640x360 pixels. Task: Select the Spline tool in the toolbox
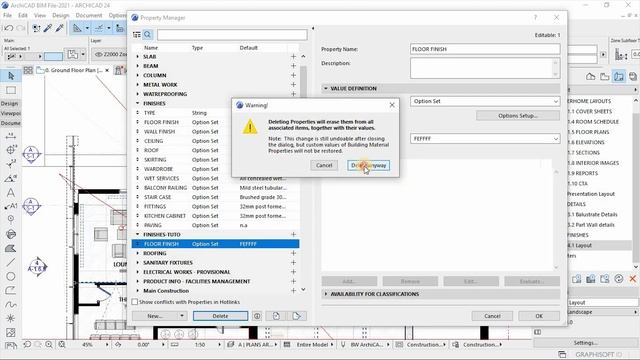coord(11,304)
